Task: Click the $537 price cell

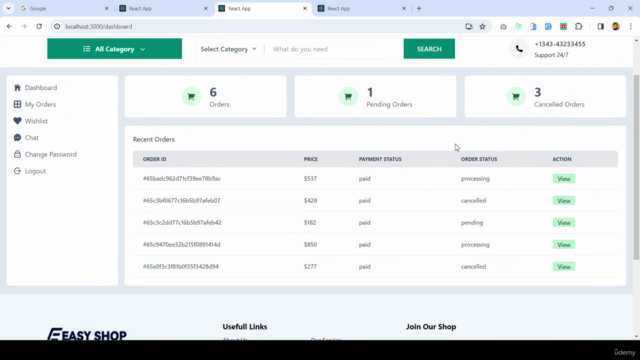Action: [x=310, y=179]
